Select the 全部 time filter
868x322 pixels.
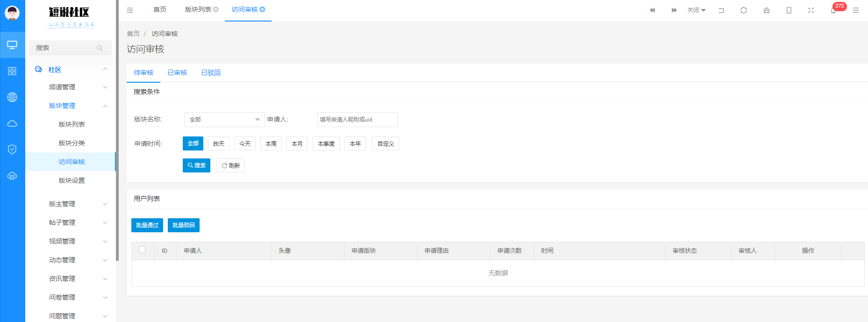click(193, 143)
